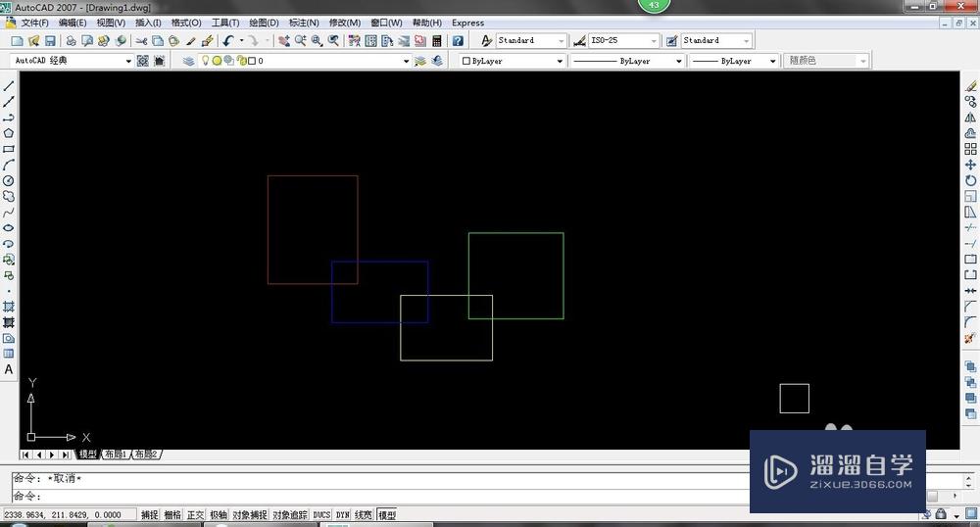Screen dimensions: 980x527
Task: Select the Copy object tool
Action: point(970,101)
